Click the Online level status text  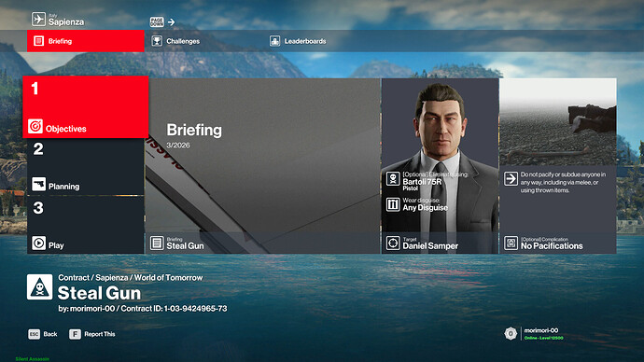(x=544, y=338)
